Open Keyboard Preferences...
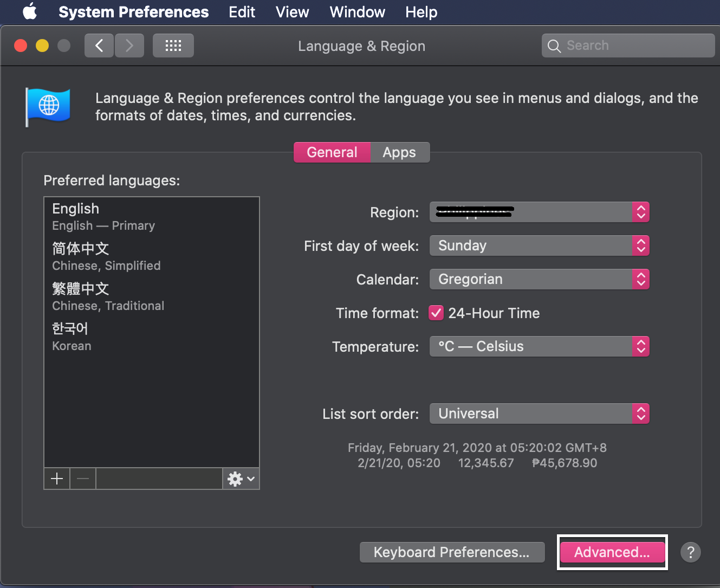 pyautogui.click(x=452, y=552)
